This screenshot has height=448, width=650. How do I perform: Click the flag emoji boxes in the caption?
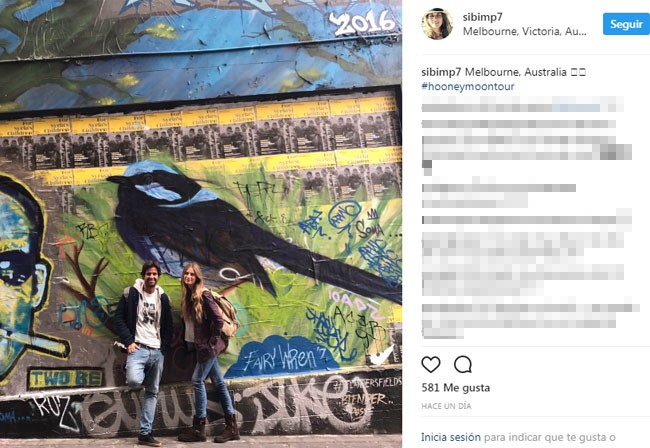[578, 72]
